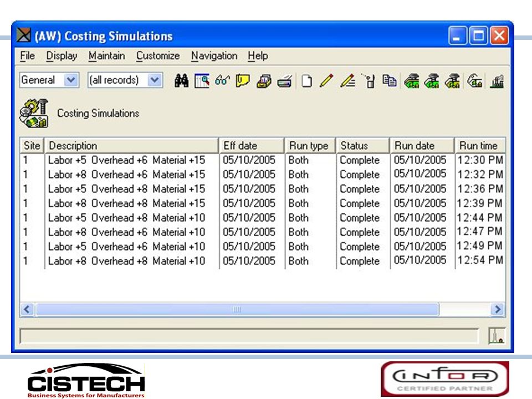
Task: Click the chart icon in status bar corner
Action: point(497,336)
